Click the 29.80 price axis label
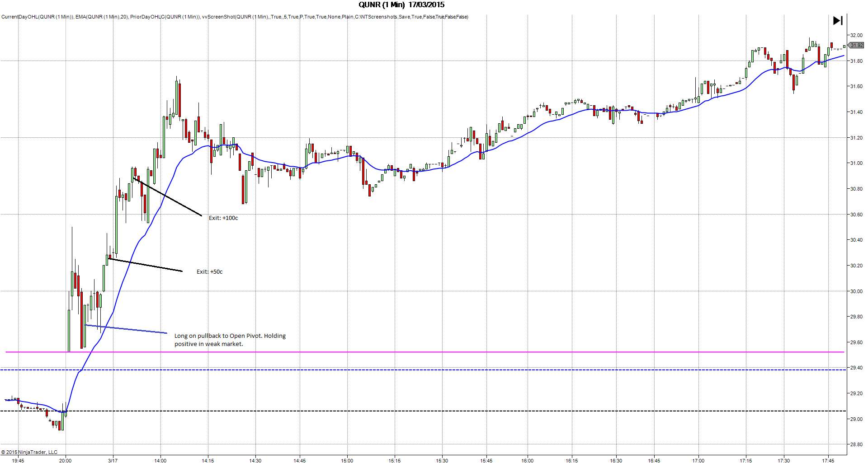This screenshot has height=467, width=868. pyautogui.click(x=856, y=317)
